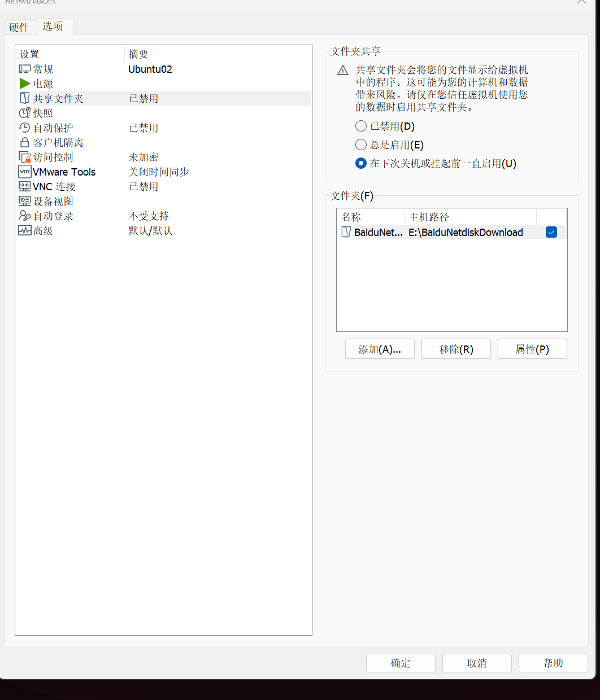This screenshot has width=600, height=700.
Task: Select the 访问控制 settings row
Action: click(164, 157)
